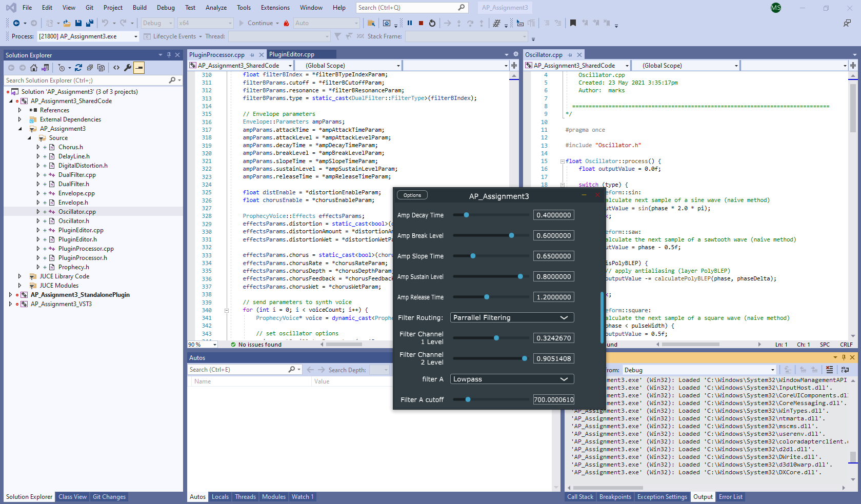Image resolution: width=861 pixels, height=504 pixels.
Task: Expand the Oscillator.cpp tree node
Action: click(38, 212)
